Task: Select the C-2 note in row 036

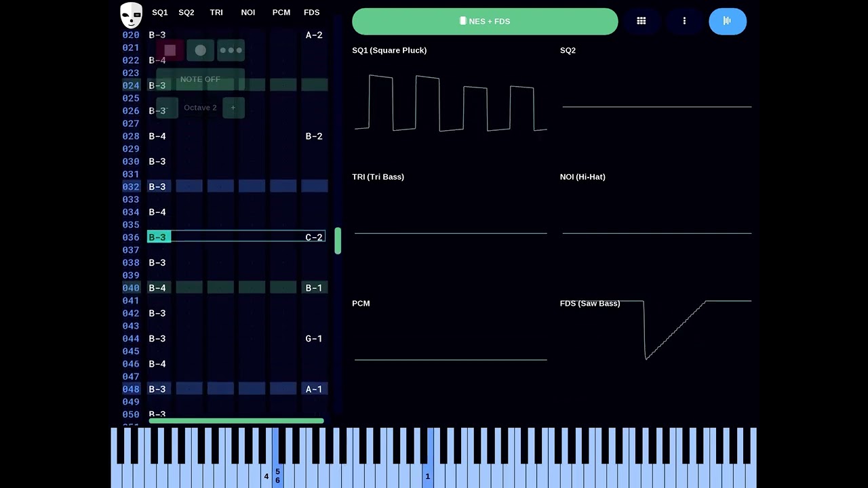Action: pos(314,237)
